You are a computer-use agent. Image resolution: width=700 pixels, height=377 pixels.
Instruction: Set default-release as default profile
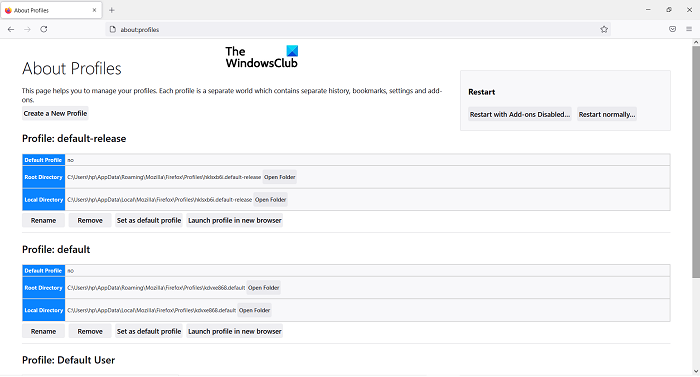(149, 221)
